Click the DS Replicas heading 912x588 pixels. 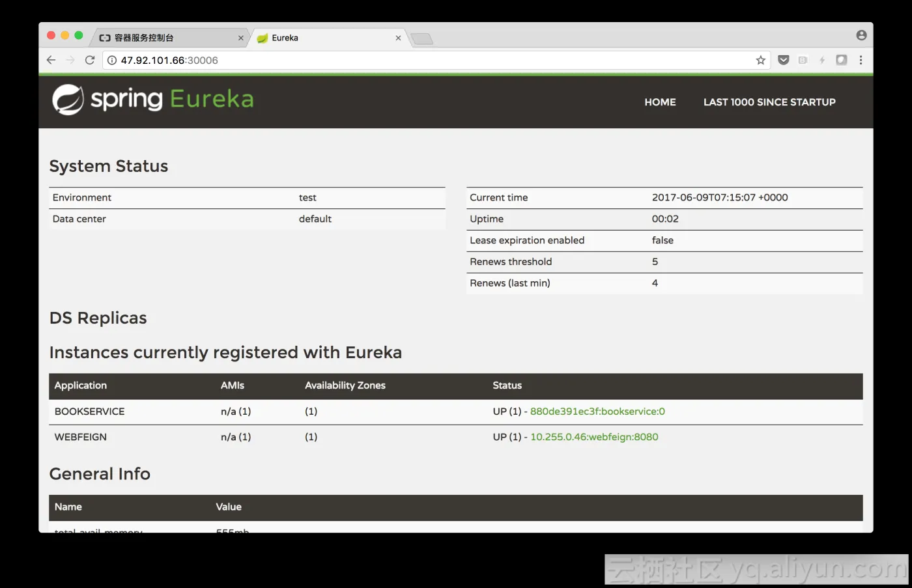click(x=98, y=318)
